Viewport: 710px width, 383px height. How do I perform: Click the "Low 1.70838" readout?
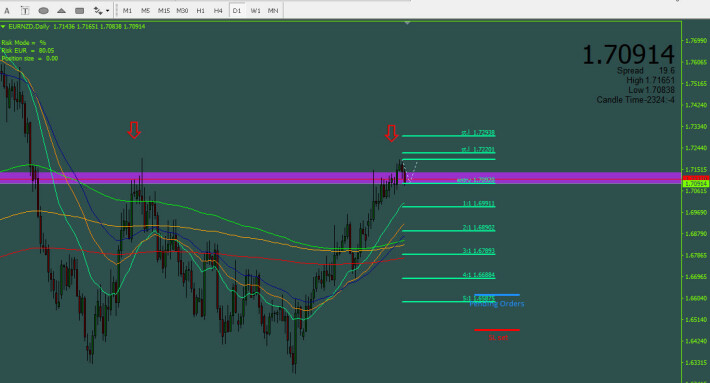[652, 90]
